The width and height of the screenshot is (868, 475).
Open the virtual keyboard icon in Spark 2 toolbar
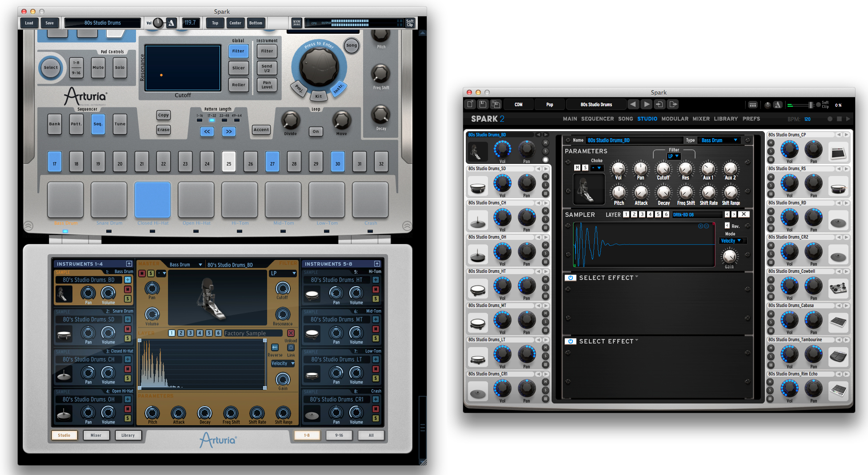point(753,104)
